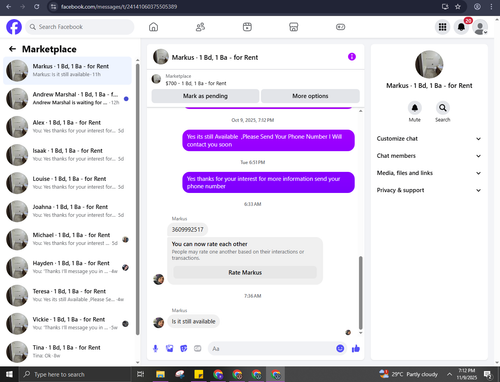Image resolution: width=500 pixels, height=382 pixels.
Task: Open the Tina 1 Bd, 1 Ba conversation
Action: 67,352
